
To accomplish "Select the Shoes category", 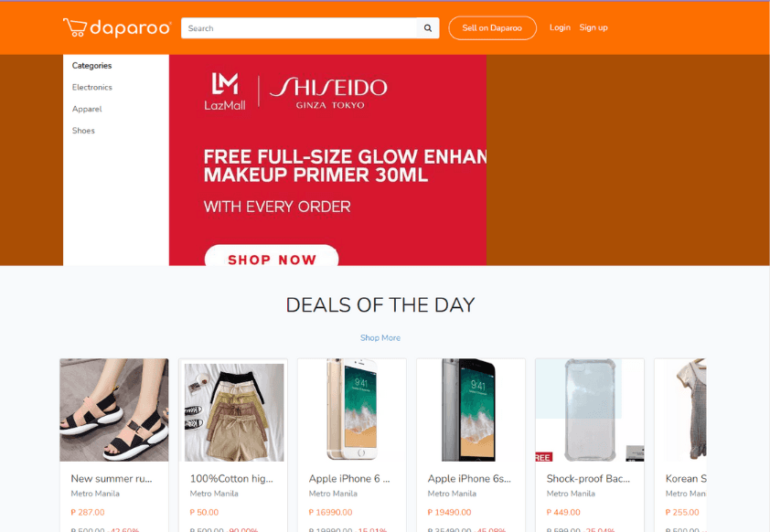I will pos(82,131).
